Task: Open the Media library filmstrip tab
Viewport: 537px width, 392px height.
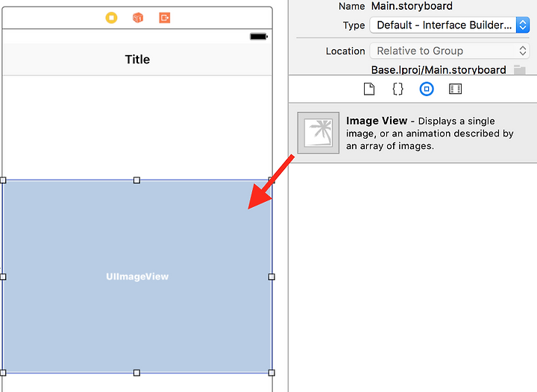Action: [x=455, y=89]
